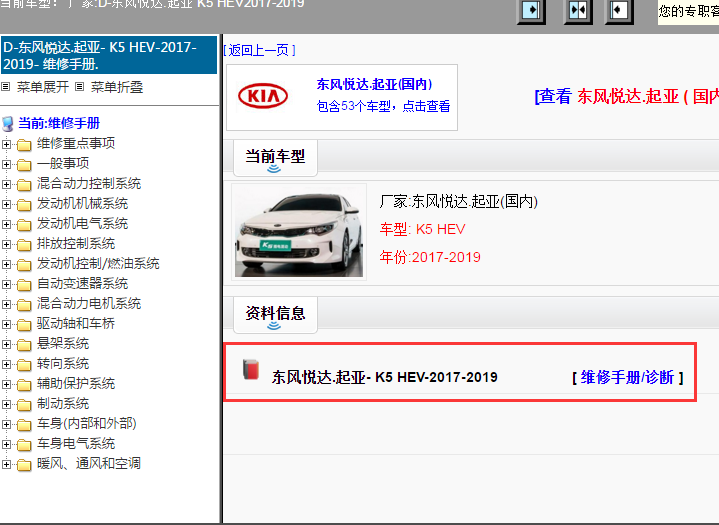Expand the 一般事项 tree node
The image size is (719, 525).
[x=6, y=164]
